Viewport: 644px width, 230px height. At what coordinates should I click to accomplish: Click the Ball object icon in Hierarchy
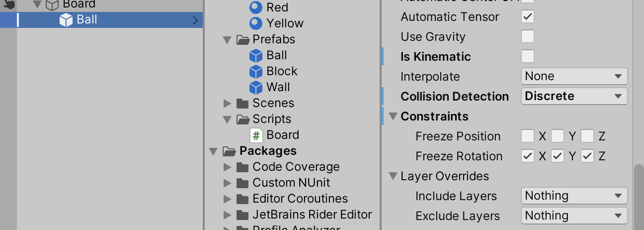66,20
